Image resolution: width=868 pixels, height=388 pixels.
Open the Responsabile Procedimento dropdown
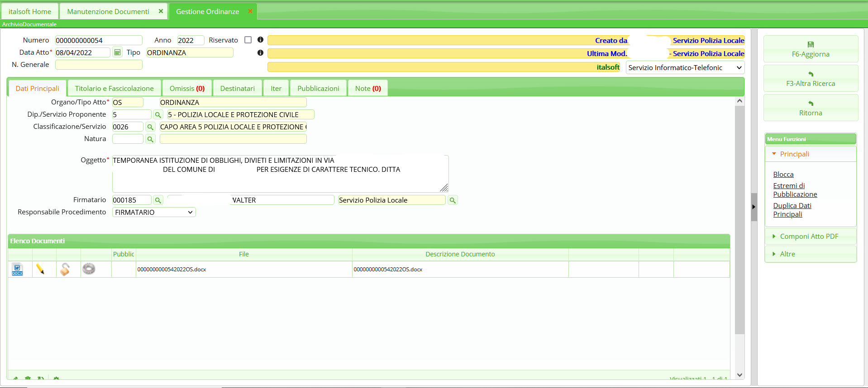(x=154, y=213)
